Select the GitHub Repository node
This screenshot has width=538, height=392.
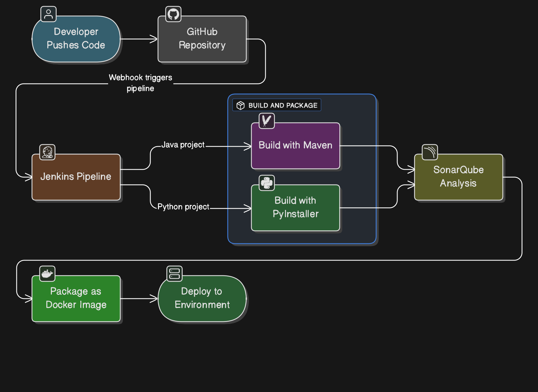(202, 39)
